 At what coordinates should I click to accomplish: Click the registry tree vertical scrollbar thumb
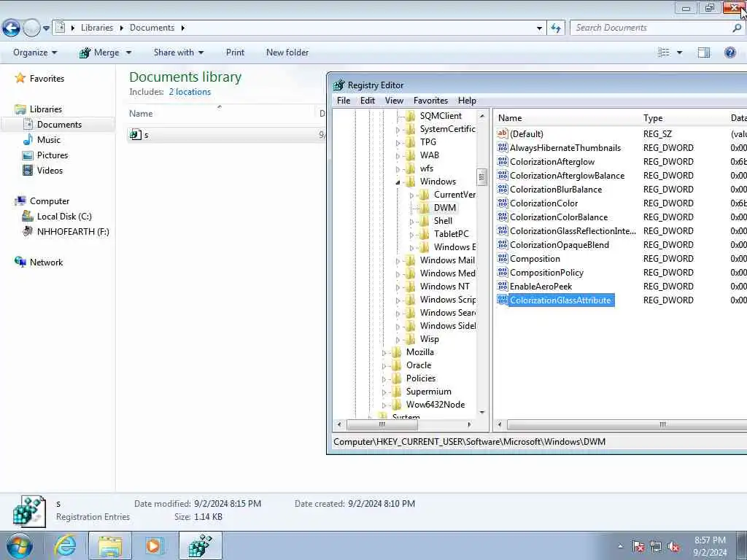[481, 177]
